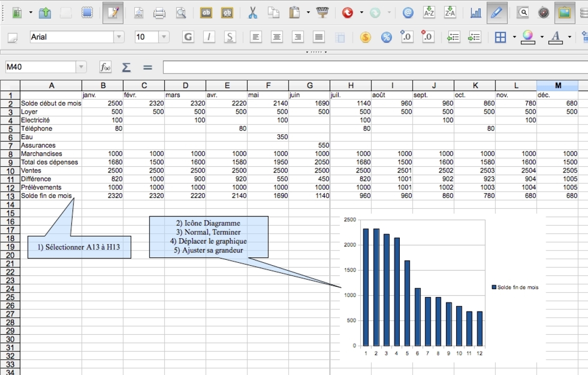
Task: Insert a Hyperlink with the @ icon
Action: (408, 13)
